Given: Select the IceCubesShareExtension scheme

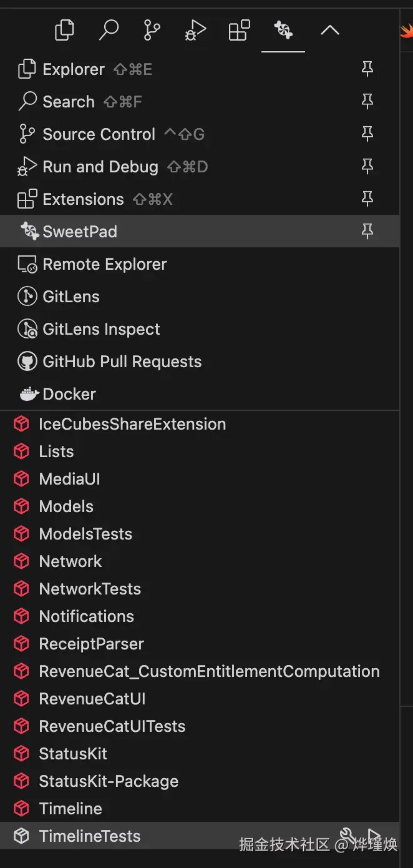Looking at the screenshot, I should (x=132, y=424).
